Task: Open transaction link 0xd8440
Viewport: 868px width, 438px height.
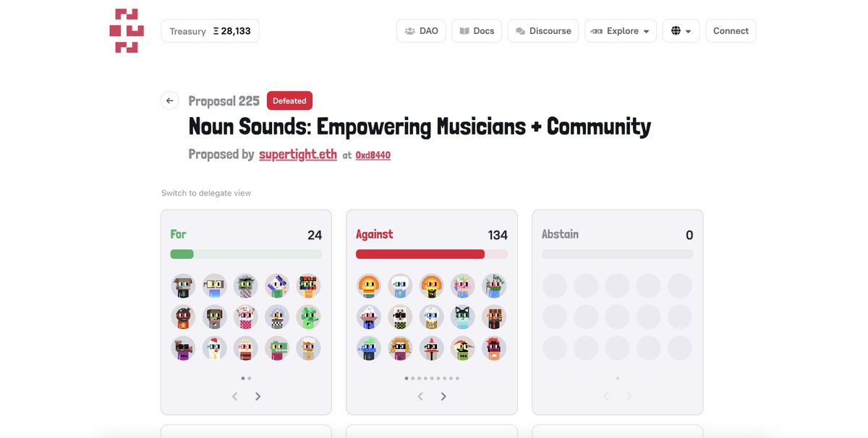Action: point(373,155)
